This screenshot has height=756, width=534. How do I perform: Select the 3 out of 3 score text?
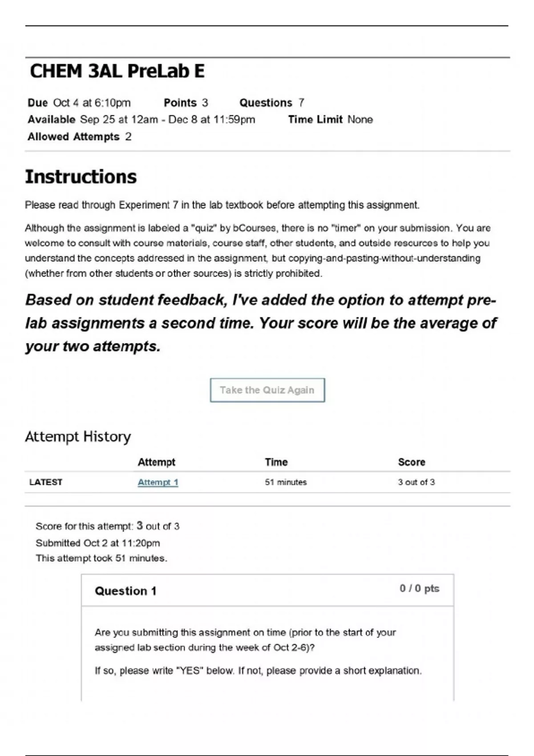[417, 482]
